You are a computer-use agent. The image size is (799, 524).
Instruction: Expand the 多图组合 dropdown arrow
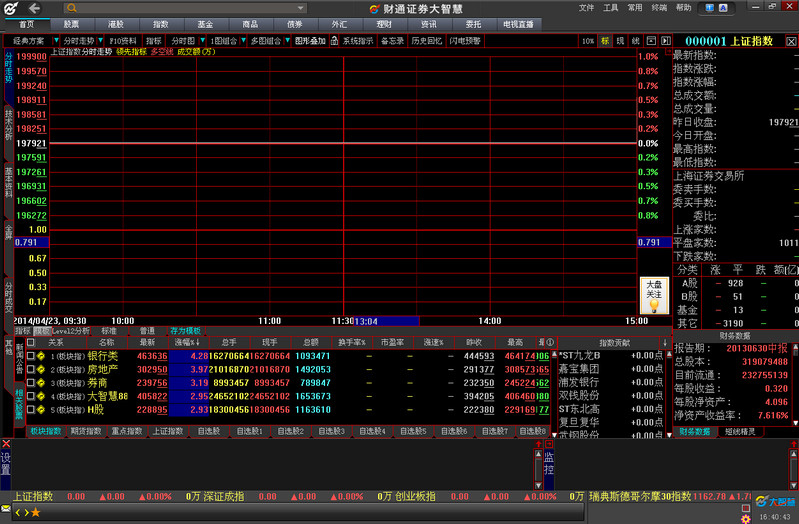pyautogui.click(x=287, y=41)
